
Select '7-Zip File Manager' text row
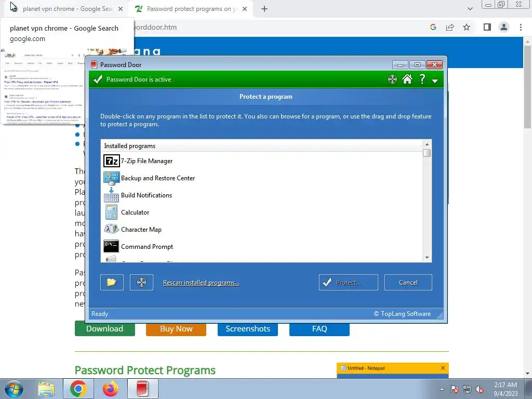[147, 161]
